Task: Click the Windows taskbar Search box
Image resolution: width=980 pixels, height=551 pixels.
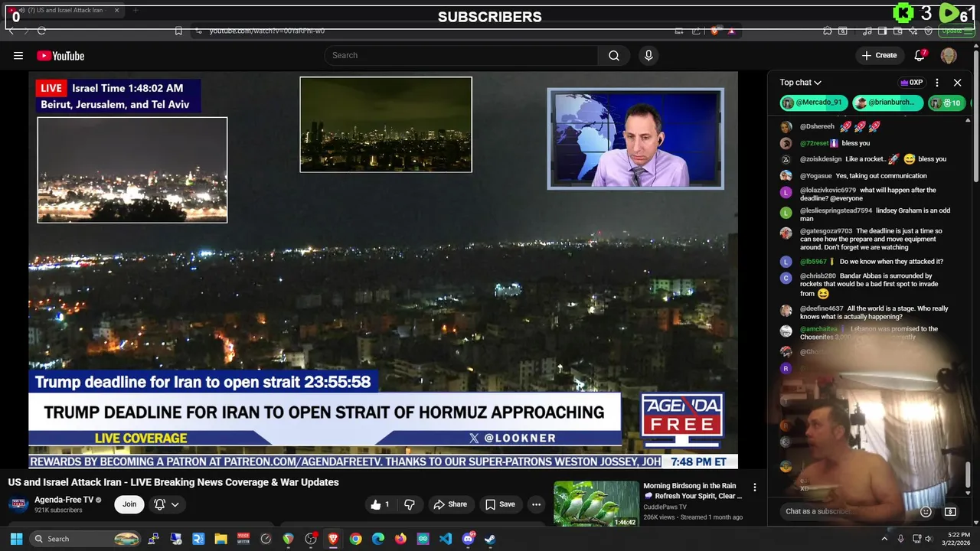Action: tap(87, 539)
